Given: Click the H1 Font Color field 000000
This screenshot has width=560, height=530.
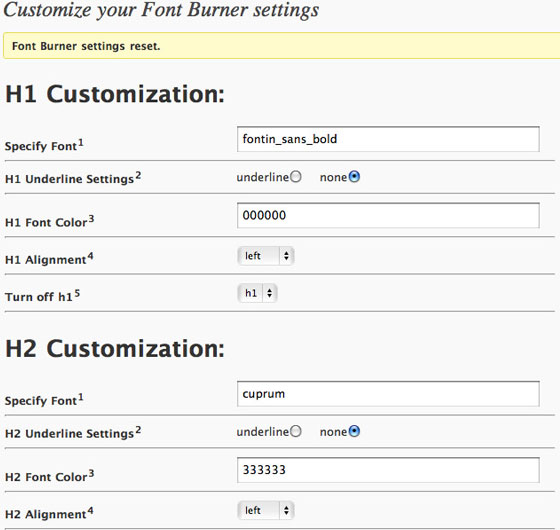Looking at the screenshot, I should click(x=388, y=215).
